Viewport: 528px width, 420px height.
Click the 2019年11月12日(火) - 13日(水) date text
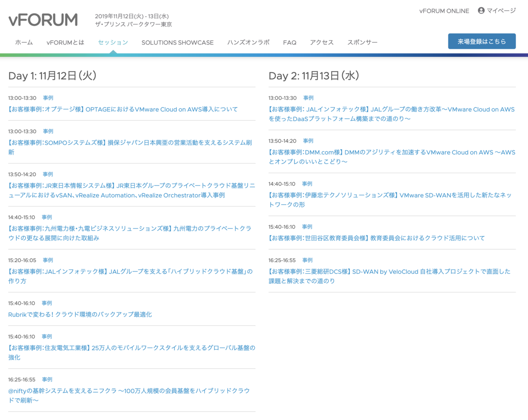point(132,16)
